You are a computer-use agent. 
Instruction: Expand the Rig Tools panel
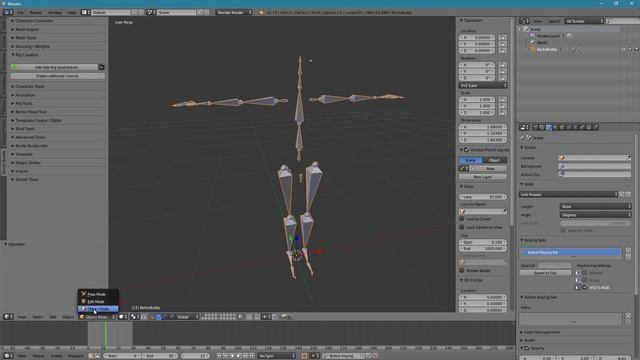point(24,104)
